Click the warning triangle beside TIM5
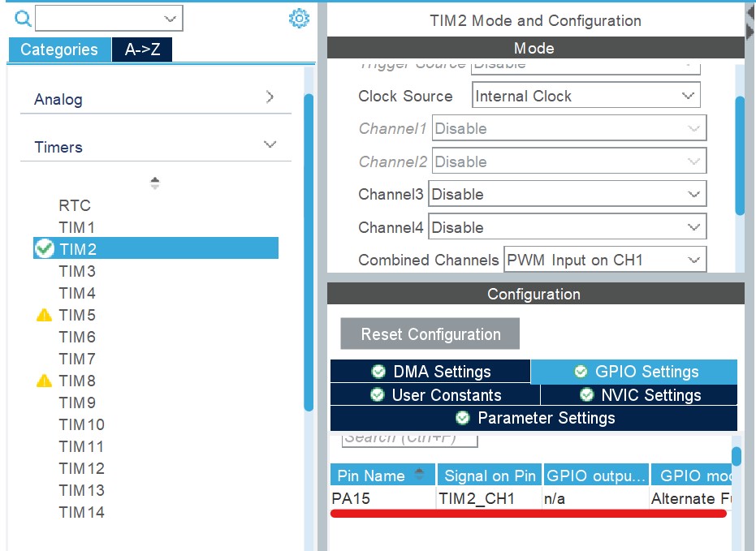The height and width of the screenshot is (551, 756). pos(45,315)
